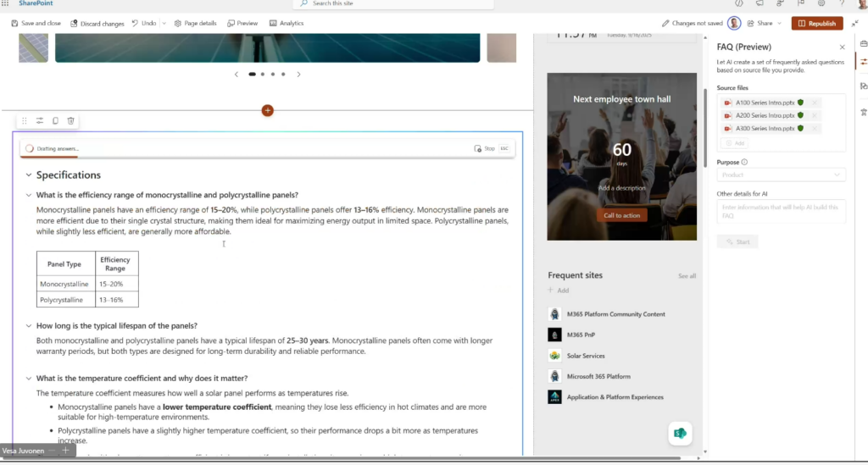Click Add under Source files

point(735,143)
